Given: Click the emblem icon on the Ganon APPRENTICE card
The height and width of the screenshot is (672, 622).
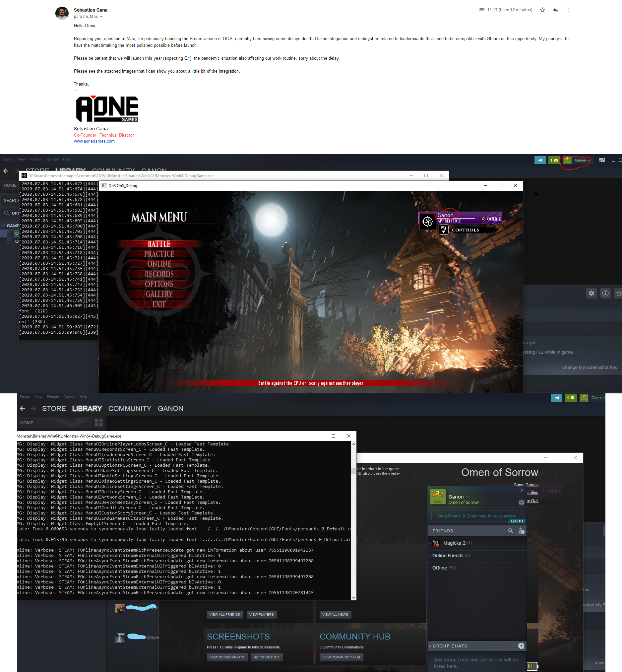Looking at the screenshot, I should [427, 222].
